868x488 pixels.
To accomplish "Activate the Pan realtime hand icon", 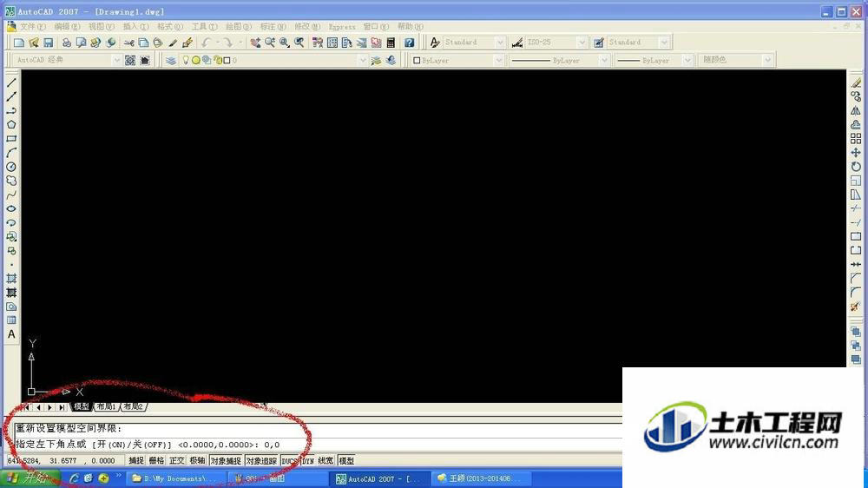I will coord(255,43).
